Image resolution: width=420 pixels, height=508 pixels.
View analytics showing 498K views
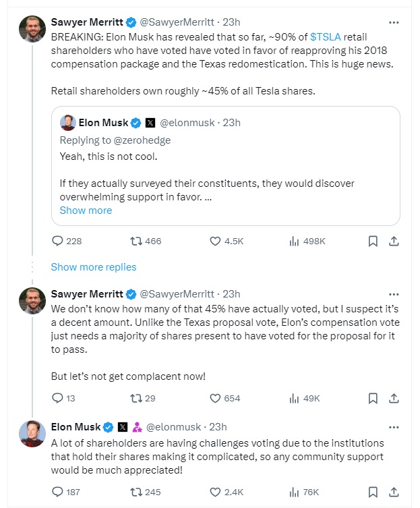[x=294, y=241]
